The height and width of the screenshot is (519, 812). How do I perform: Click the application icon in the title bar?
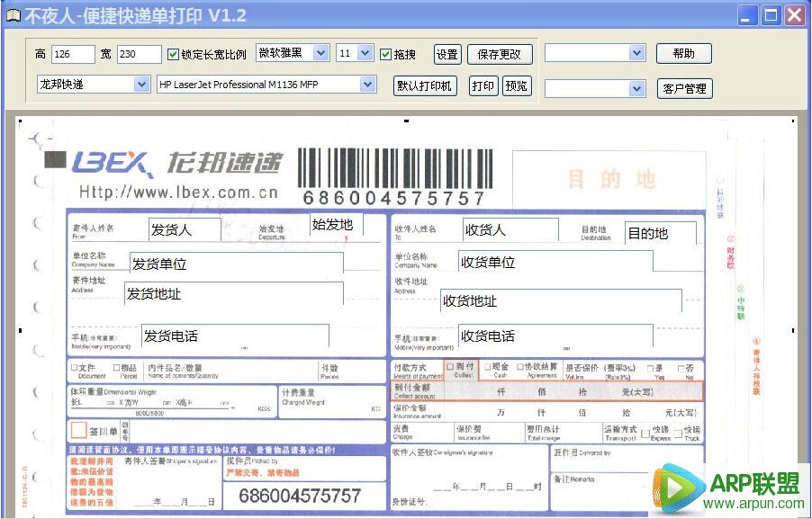pyautogui.click(x=13, y=14)
